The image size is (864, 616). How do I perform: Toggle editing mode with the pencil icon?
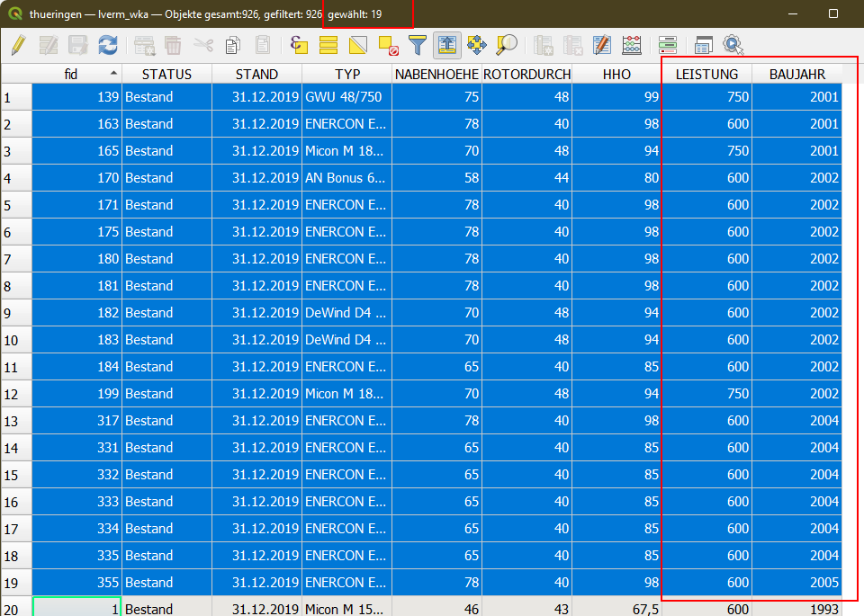(18, 45)
